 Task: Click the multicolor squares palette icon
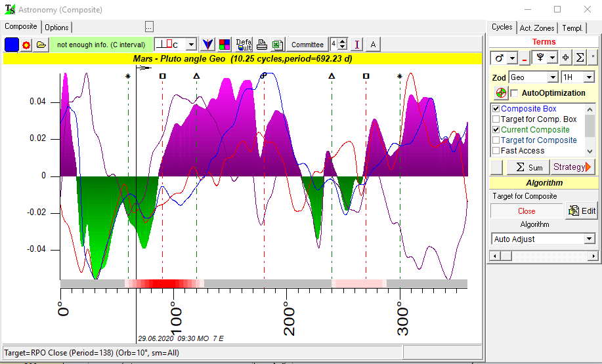pos(225,45)
